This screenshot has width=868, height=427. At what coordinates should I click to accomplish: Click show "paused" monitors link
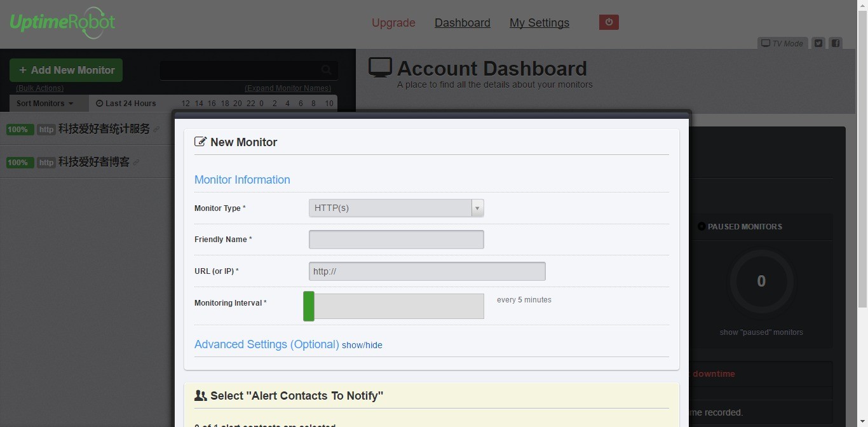point(761,332)
